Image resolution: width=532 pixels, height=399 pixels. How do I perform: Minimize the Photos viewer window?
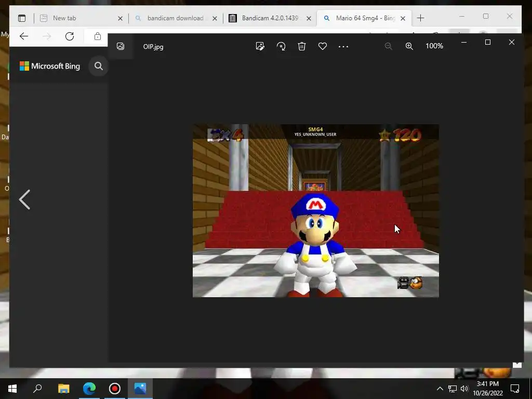click(x=464, y=43)
